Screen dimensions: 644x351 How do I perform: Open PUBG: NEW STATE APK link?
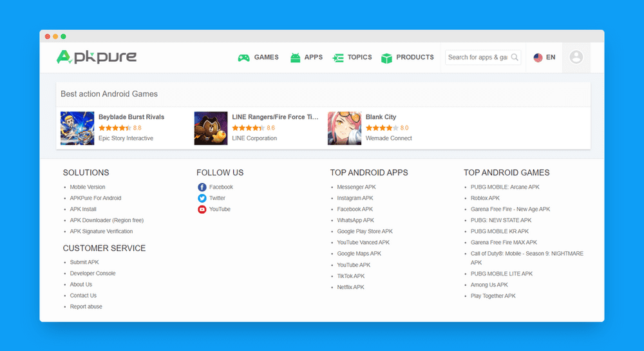(500, 220)
